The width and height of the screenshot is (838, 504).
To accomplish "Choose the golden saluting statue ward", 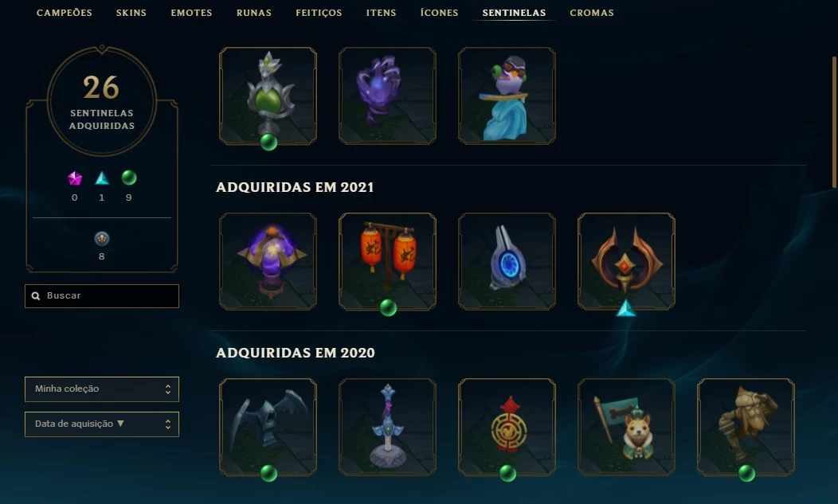I will [x=746, y=428].
